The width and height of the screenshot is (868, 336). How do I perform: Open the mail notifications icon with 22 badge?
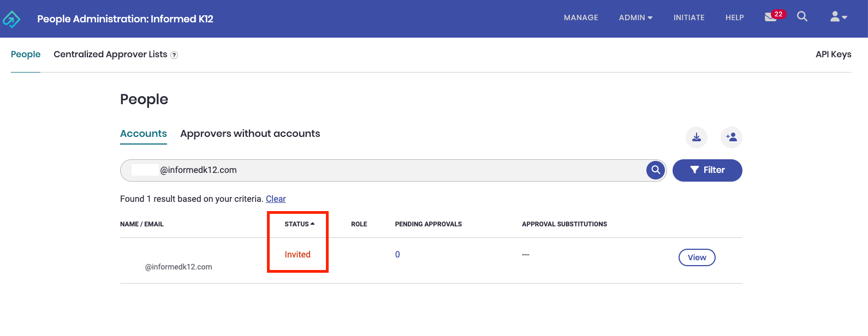pyautogui.click(x=771, y=17)
